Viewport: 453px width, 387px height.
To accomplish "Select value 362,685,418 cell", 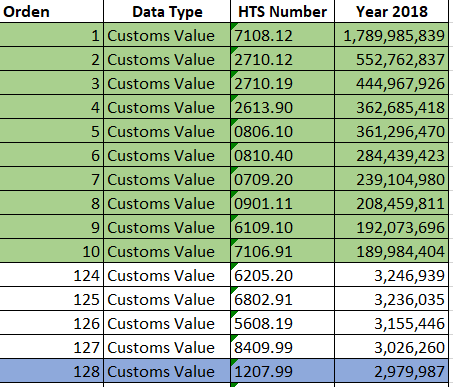I will tap(391, 107).
